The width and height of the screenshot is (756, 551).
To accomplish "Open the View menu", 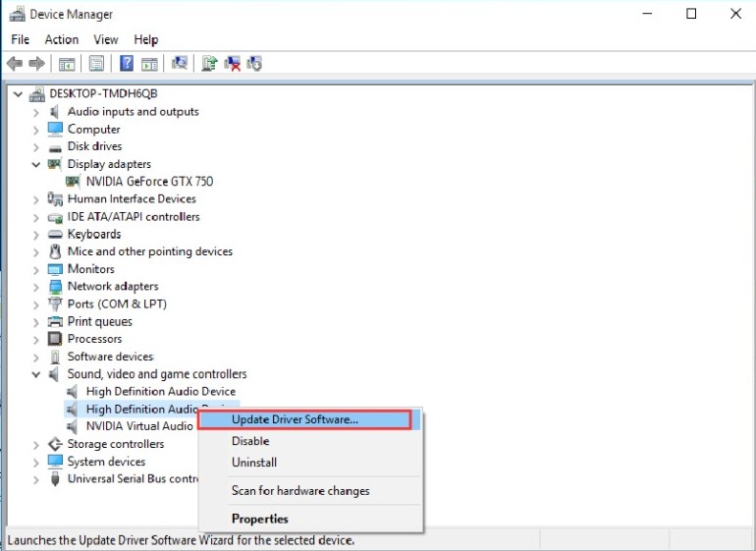I will coord(105,39).
